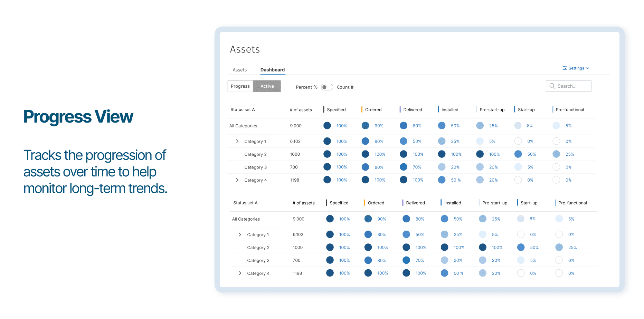
Task: Focus the Search input field
Action: pyautogui.click(x=569, y=86)
